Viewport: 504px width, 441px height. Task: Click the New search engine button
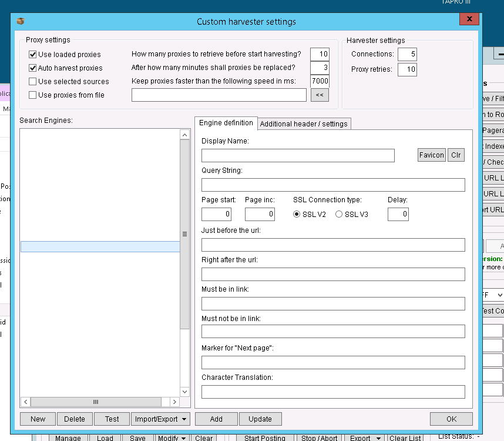[38, 419]
